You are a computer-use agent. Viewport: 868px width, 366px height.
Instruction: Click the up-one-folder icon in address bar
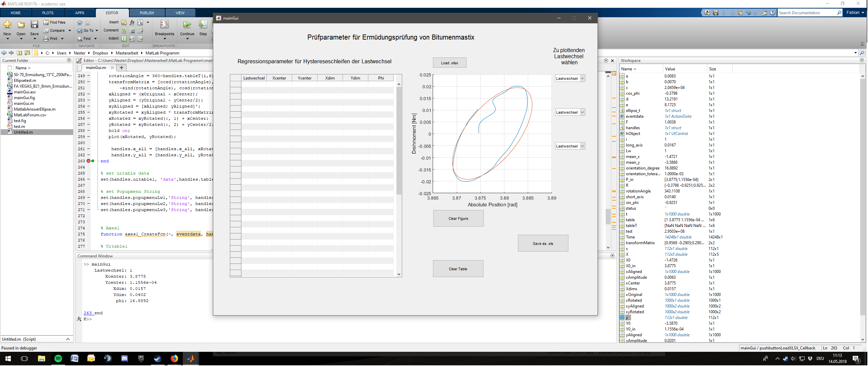coord(20,53)
